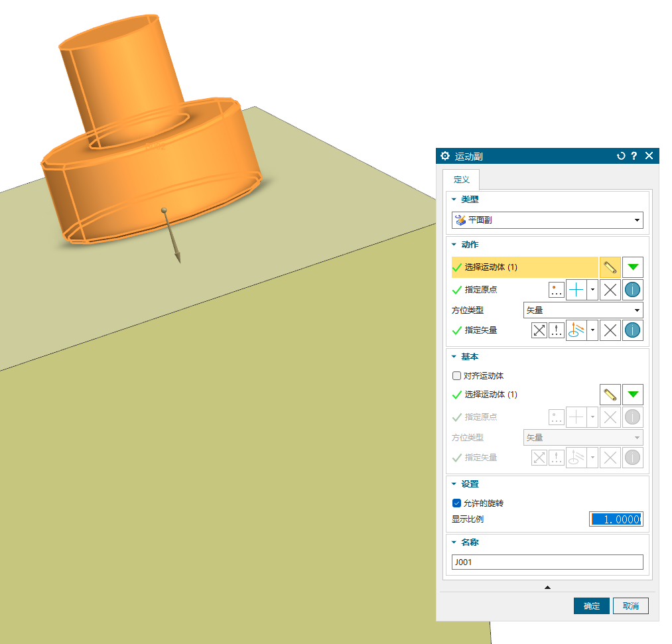Open the 运动副 dialog settings gear
Viewport: 672px width, 644px height.
pos(445,156)
